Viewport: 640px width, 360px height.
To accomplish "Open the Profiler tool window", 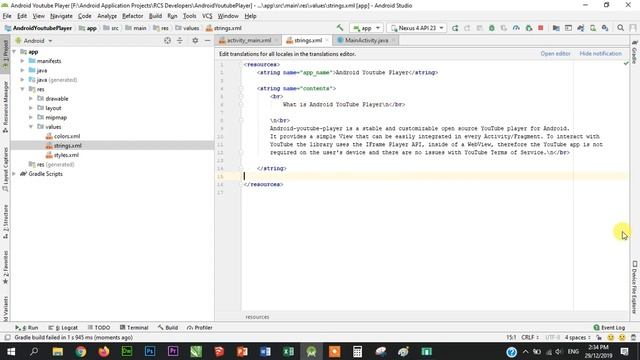I will click(200, 327).
